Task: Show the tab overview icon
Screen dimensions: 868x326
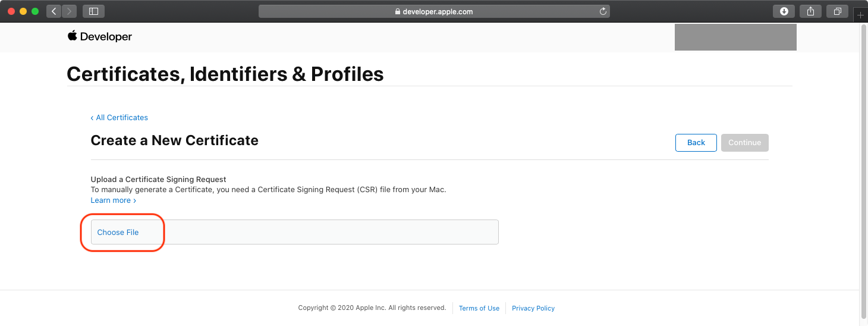Action: point(837,11)
